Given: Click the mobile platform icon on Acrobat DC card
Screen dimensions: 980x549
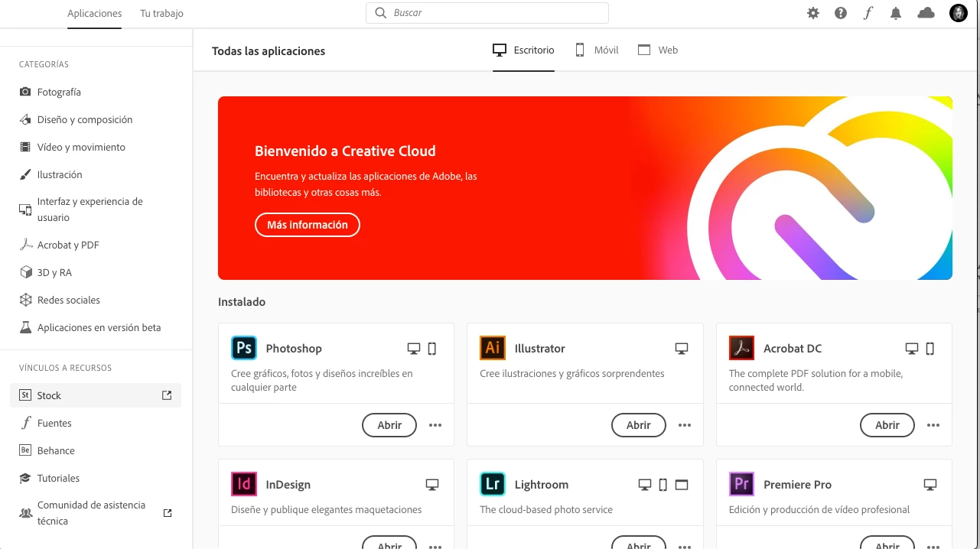Looking at the screenshot, I should tap(930, 349).
